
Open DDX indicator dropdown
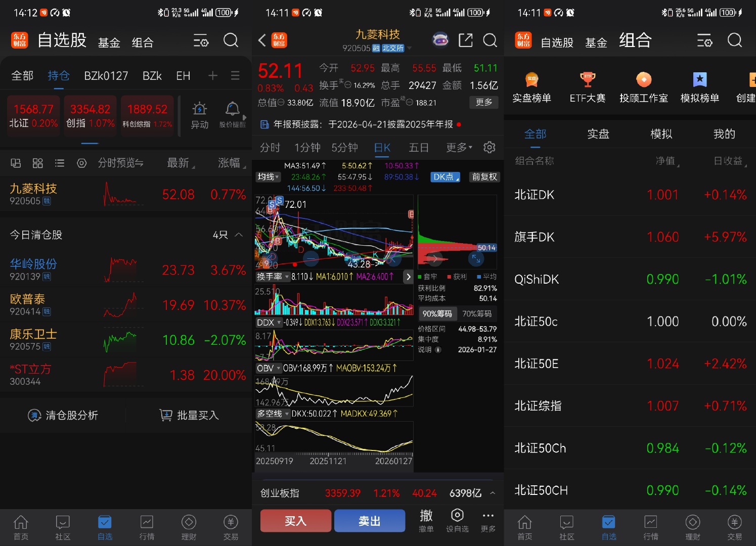coord(269,323)
